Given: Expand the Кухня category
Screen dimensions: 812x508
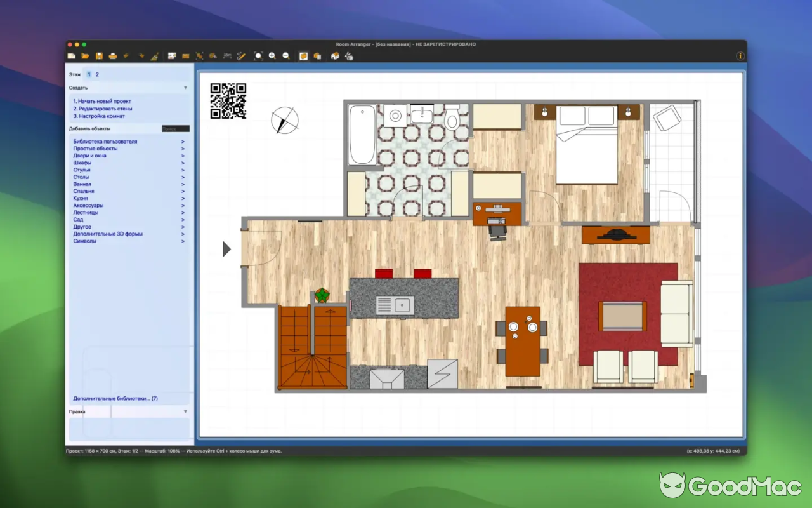Looking at the screenshot, I should [81, 198].
